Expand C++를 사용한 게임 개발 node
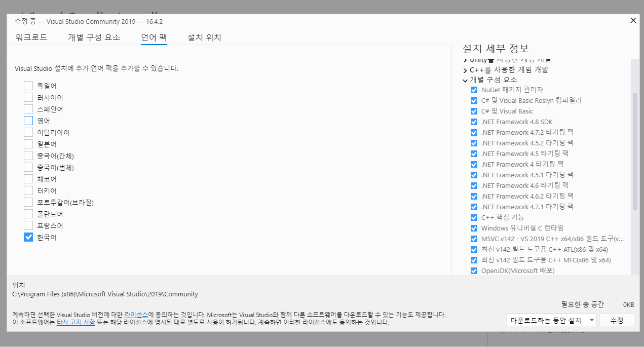Screen dimensions: 644x347 pos(465,70)
